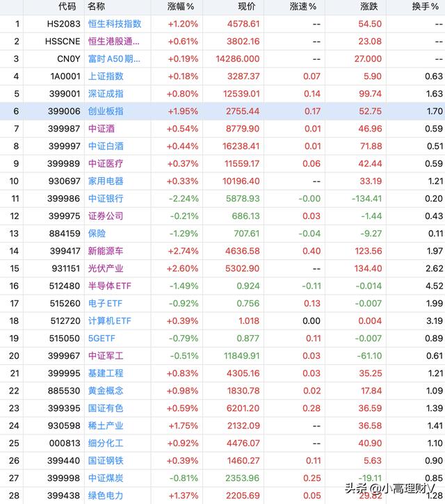Click turnover value 3.19

[434, 320]
